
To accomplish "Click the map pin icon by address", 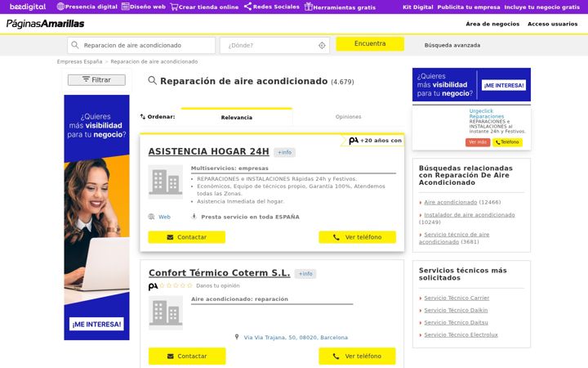I will click(x=237, y=337).
